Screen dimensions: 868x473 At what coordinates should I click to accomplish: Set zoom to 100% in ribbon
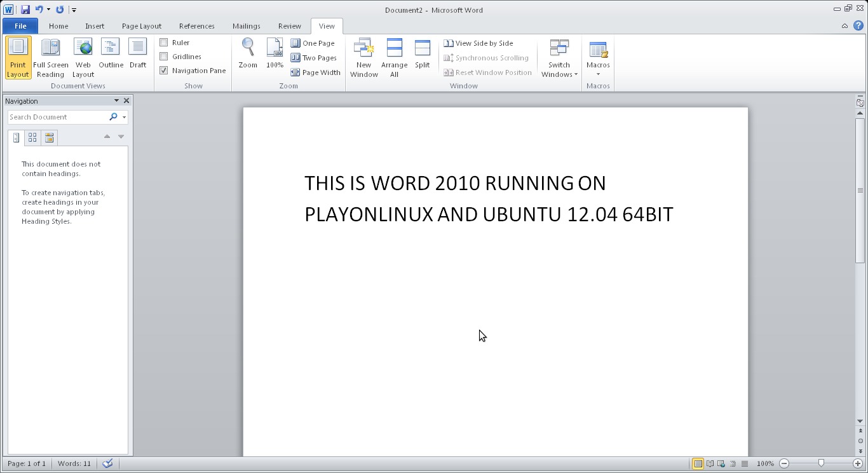275,53
